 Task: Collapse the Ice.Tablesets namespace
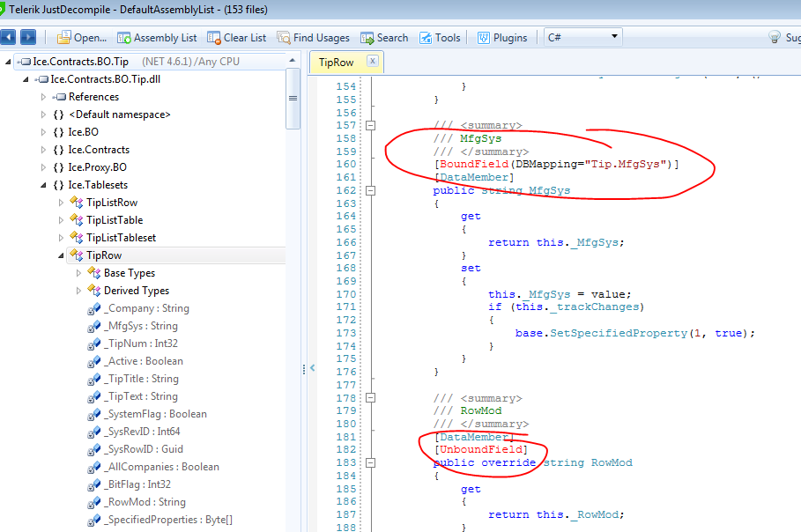coord(43,185)
